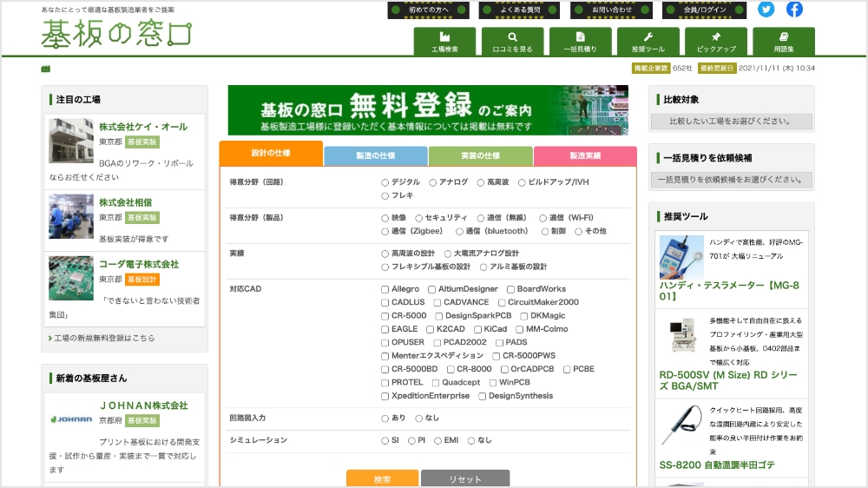Click the ピックアップ pin icon button
868x488 pixels.
pos(716,41)
